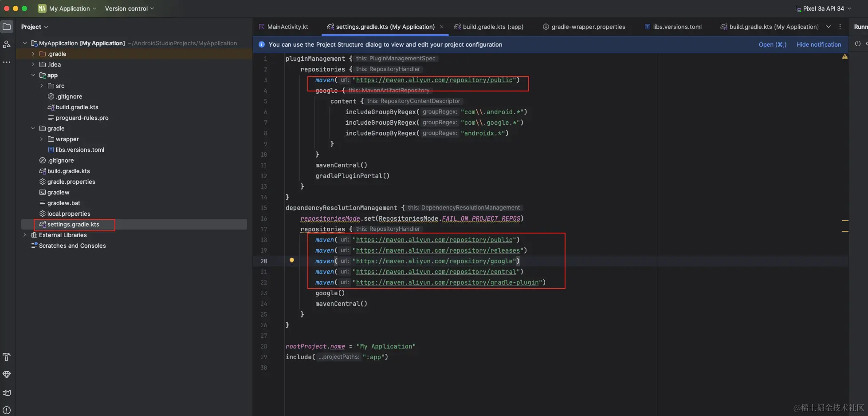Click pluginManagement on line 1
The height and width of the screenshot is (416, 868).
tap(315, 59)
